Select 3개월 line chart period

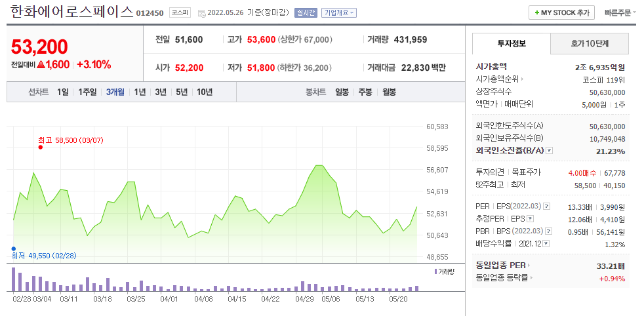pyautogui.click(x=115, y=92)
